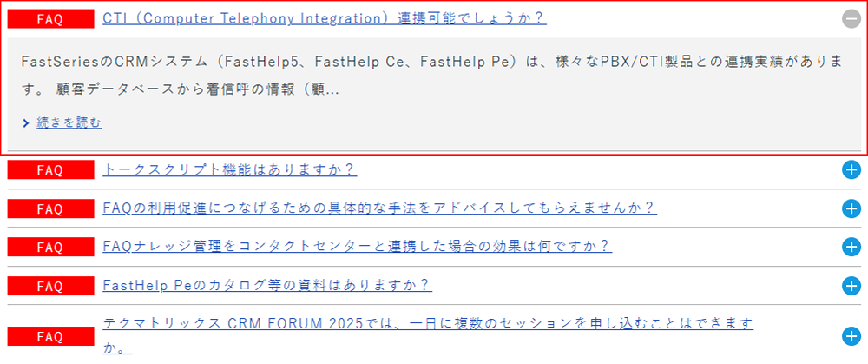
Task: Expand the CRM FORUM 2025 question plus icon
Action: 851,336
